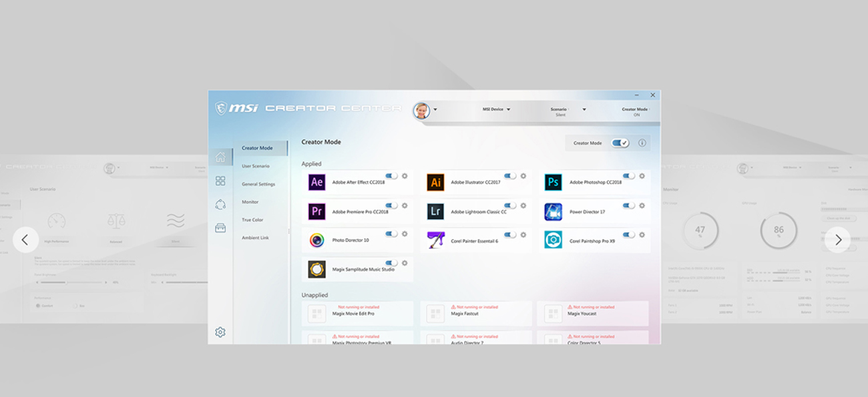Click the Applied section heading
Screen dimensions: 868x397
[x=311, y=164]
